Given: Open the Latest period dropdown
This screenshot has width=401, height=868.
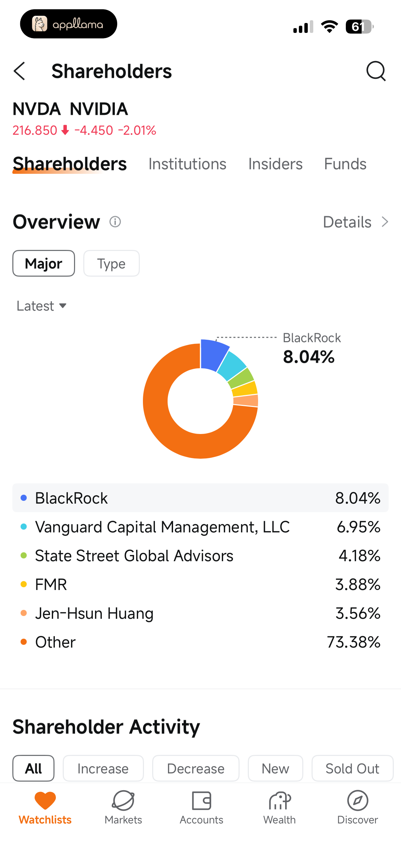Looking at the screenshot, I should click(x=41, y=306).
